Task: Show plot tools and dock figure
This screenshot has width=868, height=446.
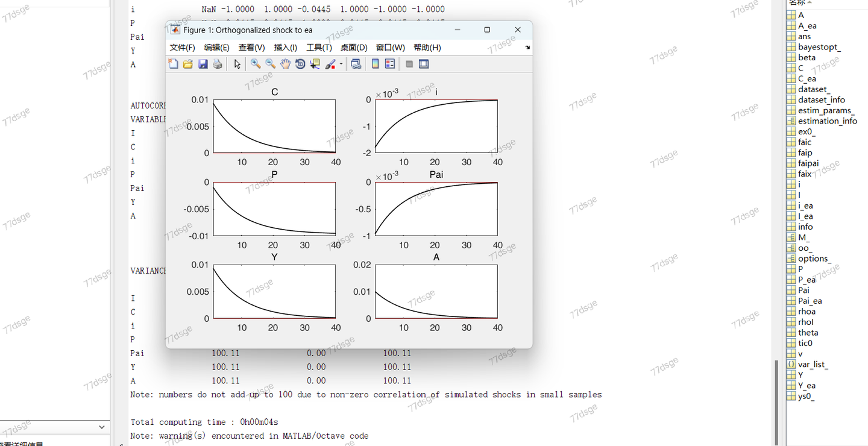Action: click(424, 64)
